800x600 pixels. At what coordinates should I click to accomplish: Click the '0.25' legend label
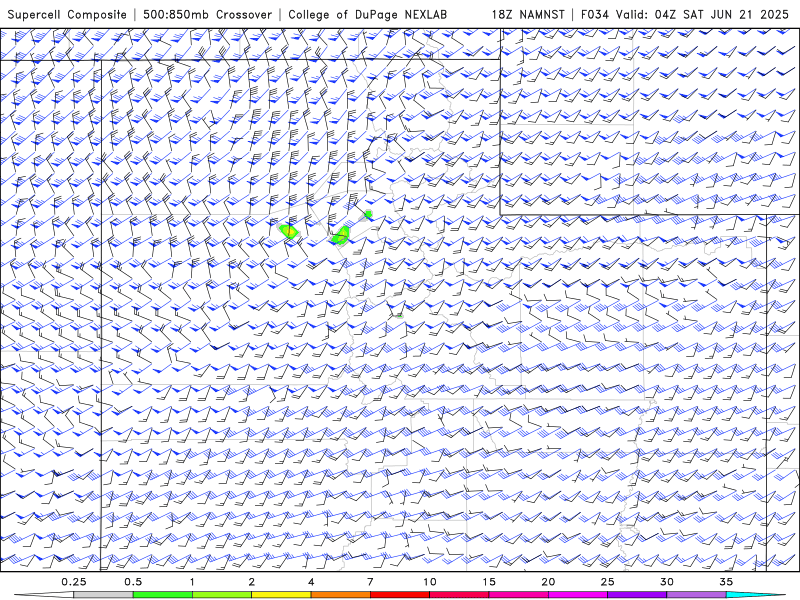pos(73,582)
